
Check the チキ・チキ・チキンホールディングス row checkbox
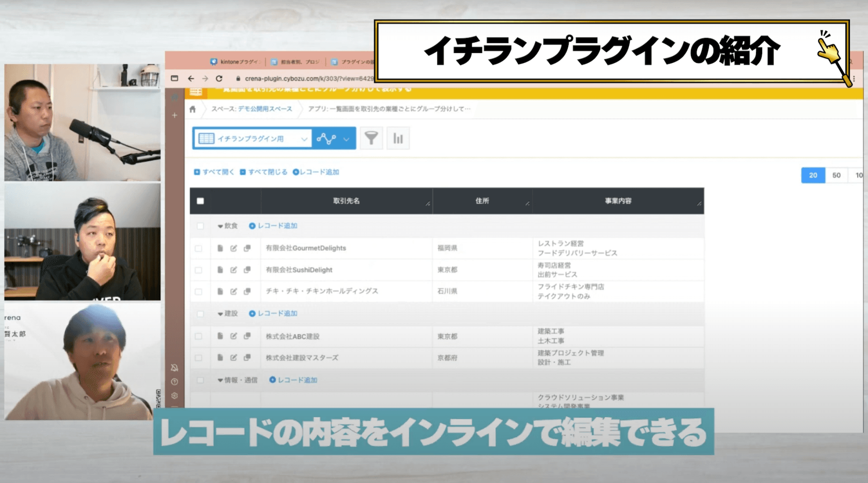tap(198, 292)
